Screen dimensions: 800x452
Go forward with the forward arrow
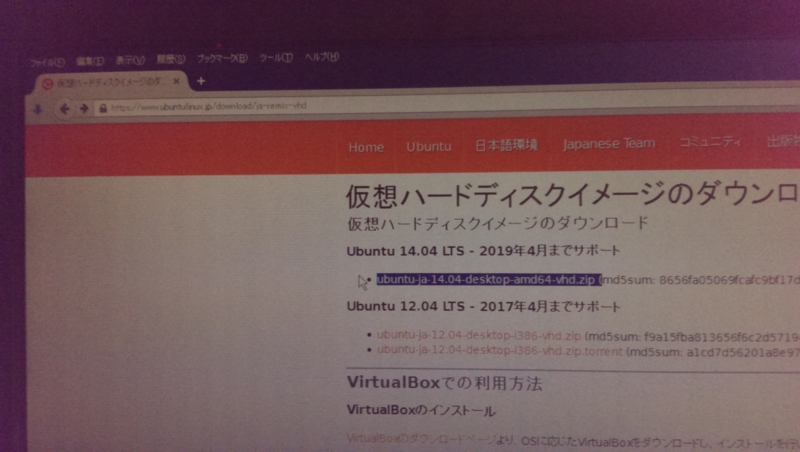tap(84, 108)
